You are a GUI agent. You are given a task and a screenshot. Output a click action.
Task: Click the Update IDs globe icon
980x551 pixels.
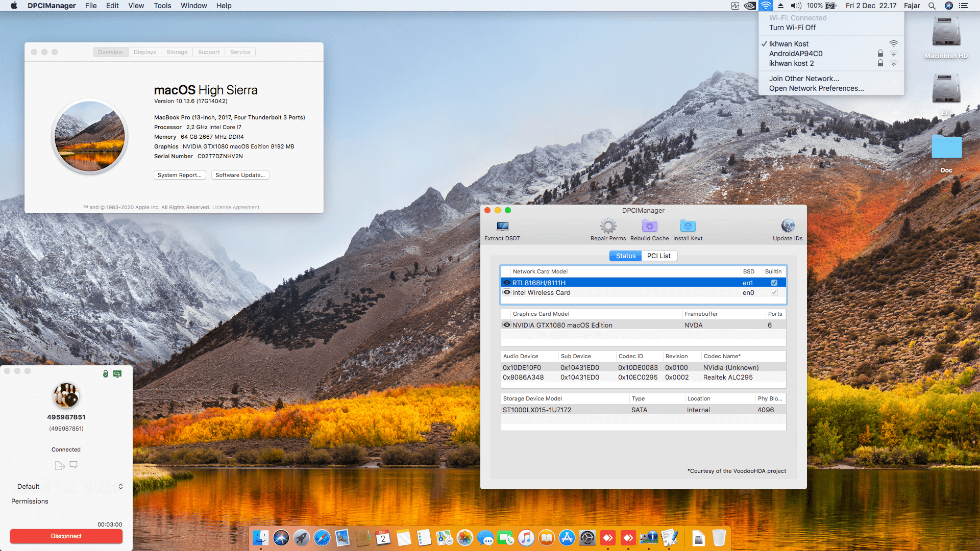click(788, 226)
